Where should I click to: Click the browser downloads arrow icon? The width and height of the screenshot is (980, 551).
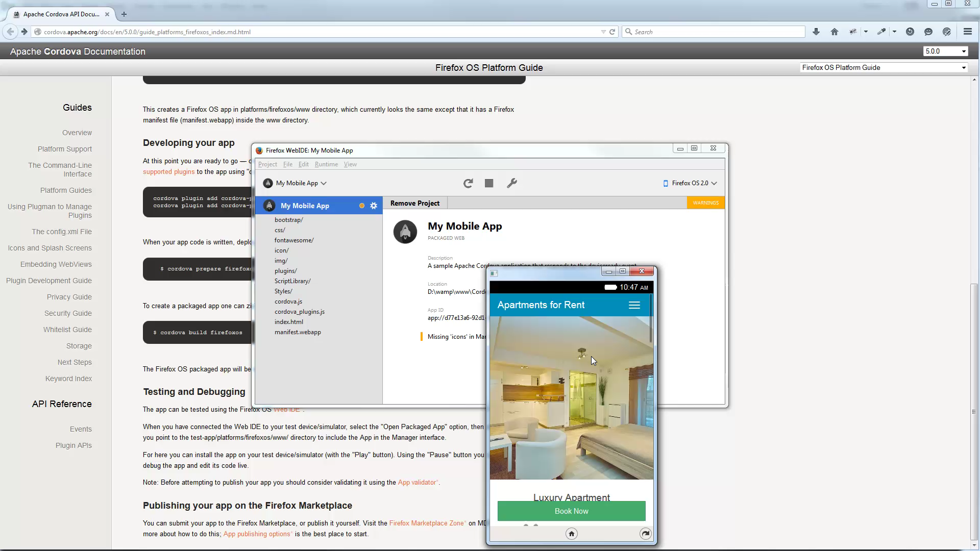click(x=816, y=32)
